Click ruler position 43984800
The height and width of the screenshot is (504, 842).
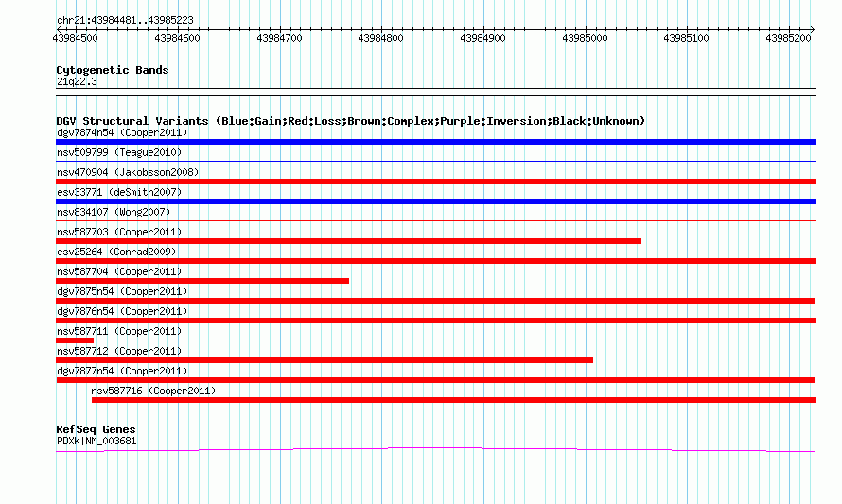click(x=380, y=38)
